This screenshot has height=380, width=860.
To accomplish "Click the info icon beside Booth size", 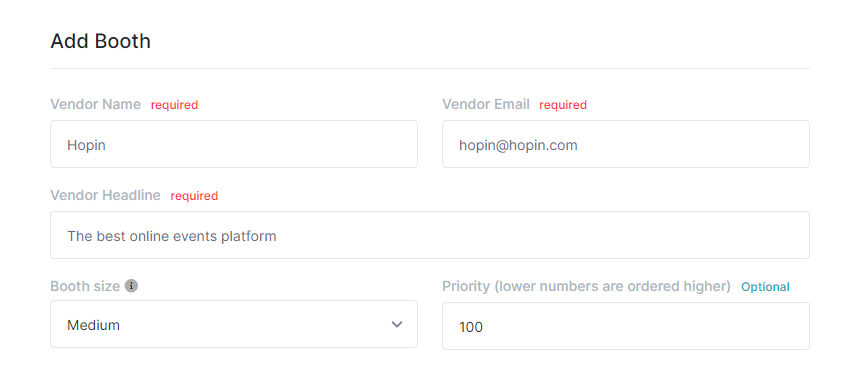I will (x=131, y=286).
